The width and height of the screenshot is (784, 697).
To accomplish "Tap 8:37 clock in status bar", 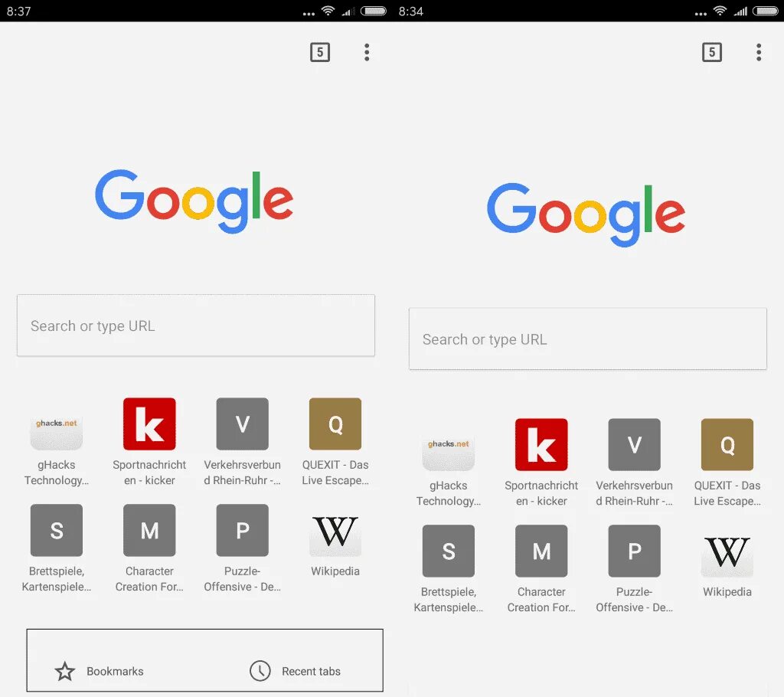I will 19,11.
